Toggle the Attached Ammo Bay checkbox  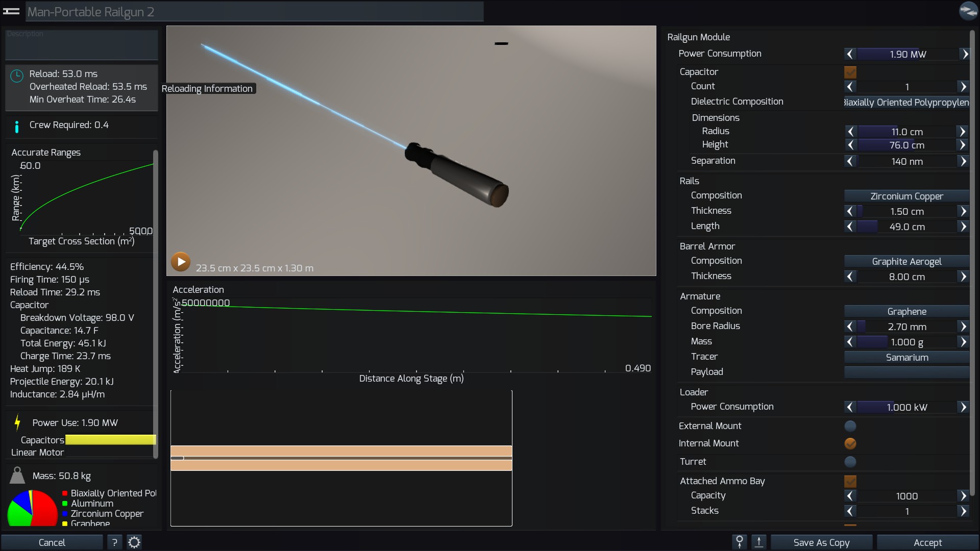point(850,481)
